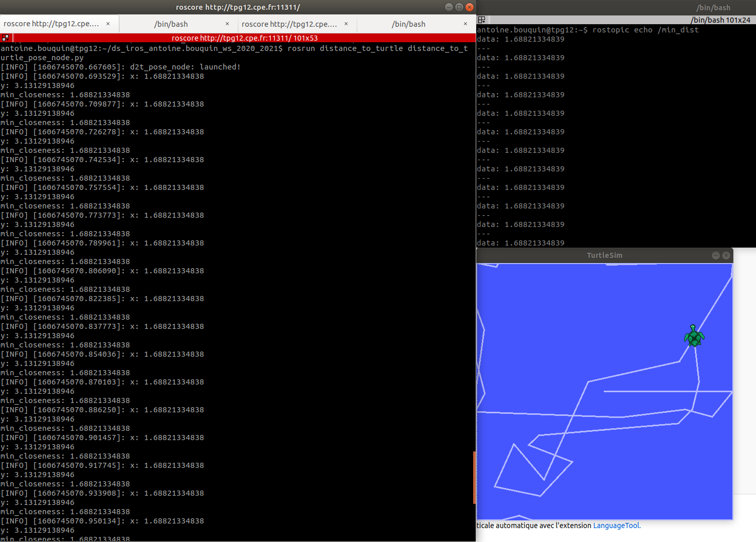Close the rightmost /bin/bash tab
The height and width of the screenshot is (542, 756).
(x=465, y=24)
